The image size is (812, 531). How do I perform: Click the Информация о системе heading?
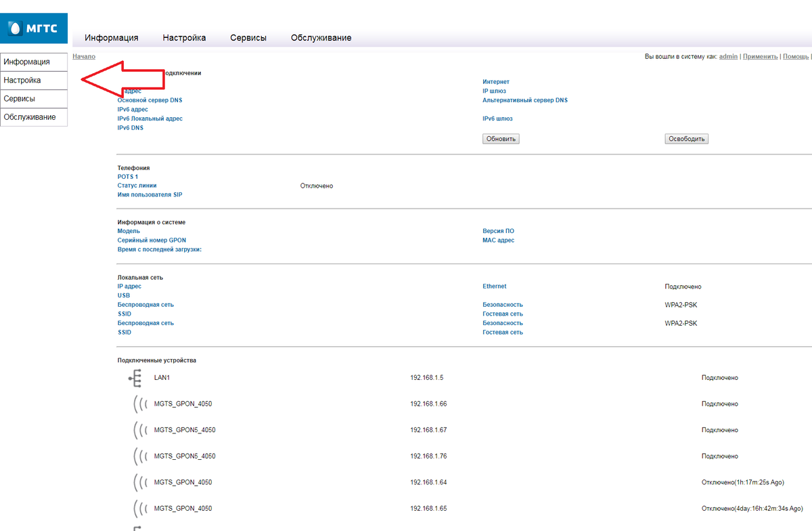(152, 222)
